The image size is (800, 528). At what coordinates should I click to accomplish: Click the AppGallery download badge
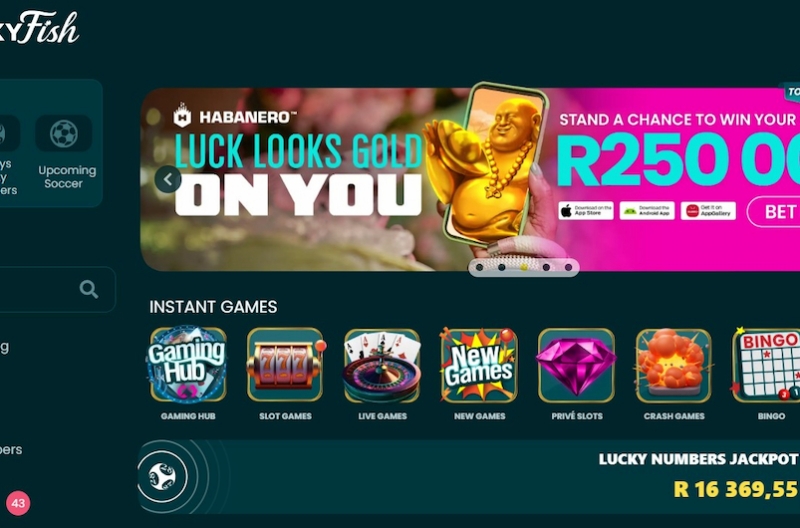[708, 211]
